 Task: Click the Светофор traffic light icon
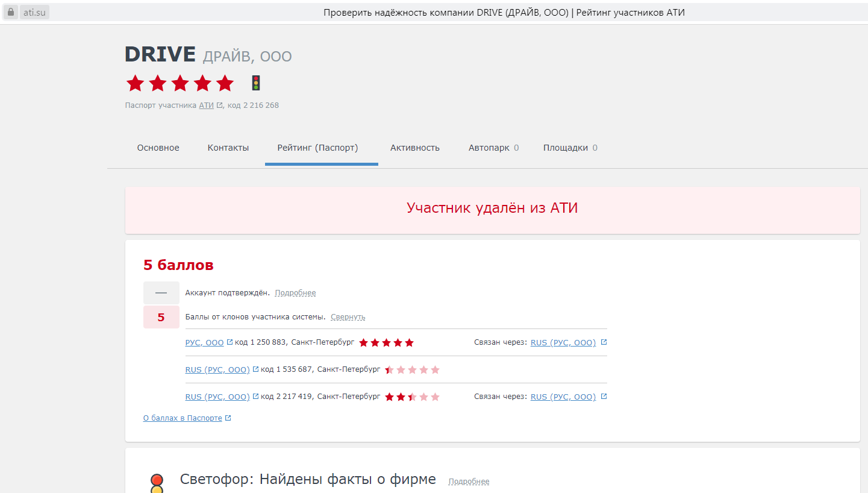(x=157, y=483)
